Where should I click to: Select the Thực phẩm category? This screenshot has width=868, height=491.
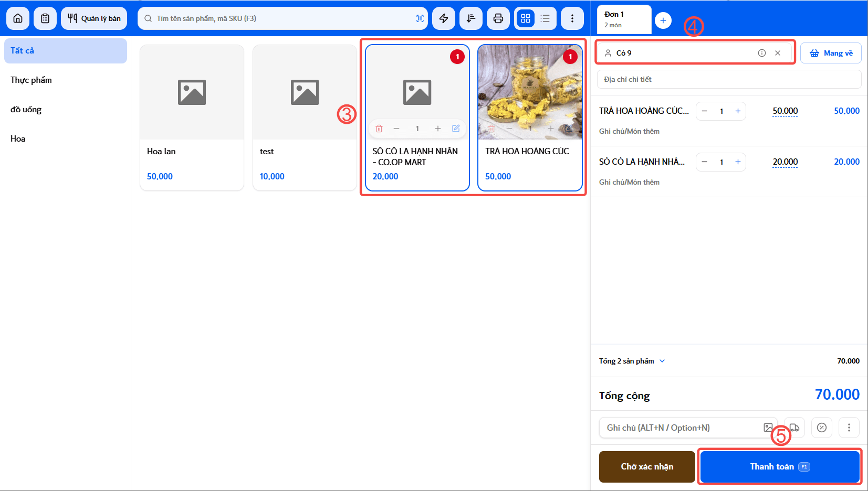pyautogui.click(x=66, y=80)
